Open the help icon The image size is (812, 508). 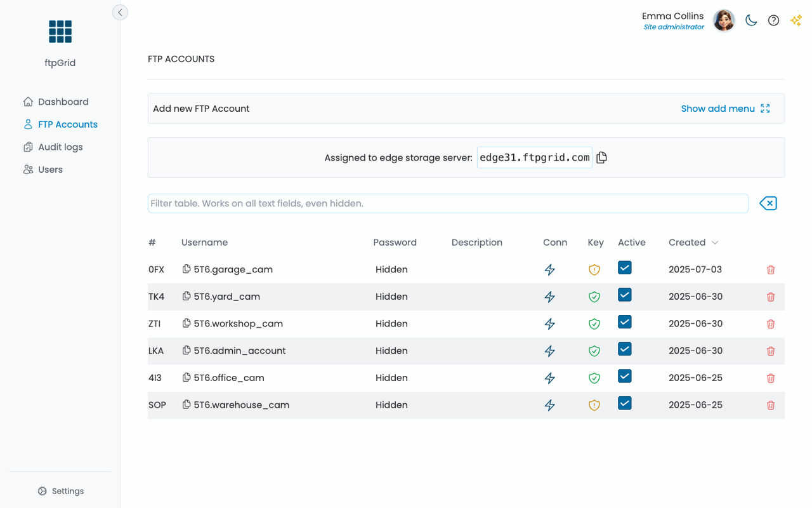(773, 20)
